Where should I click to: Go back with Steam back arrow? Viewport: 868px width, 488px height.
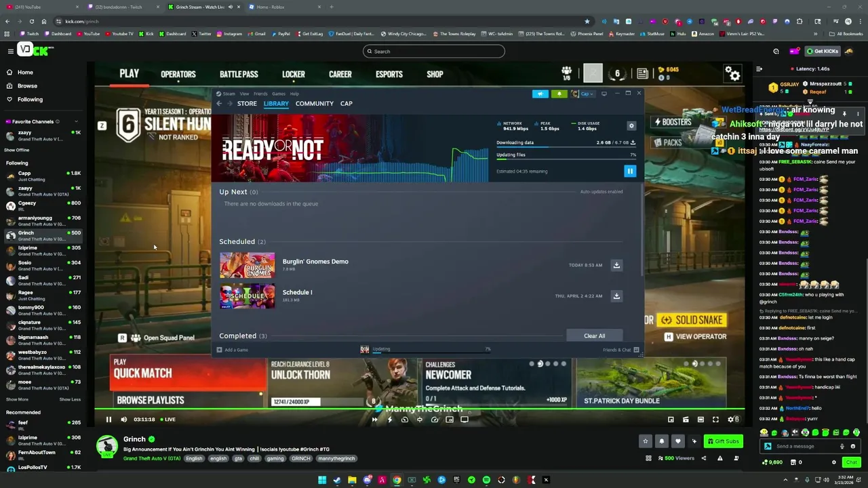[x=219, y=104]
